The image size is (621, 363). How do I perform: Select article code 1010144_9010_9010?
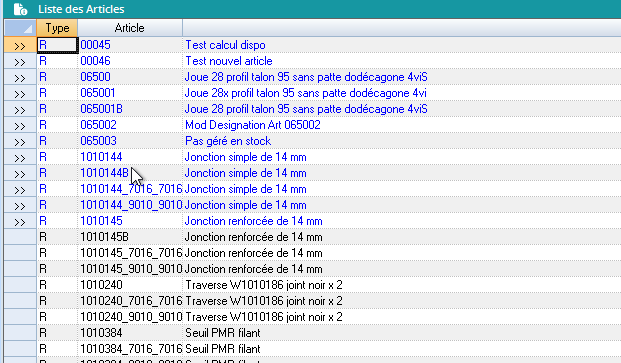tap(131, 205)
